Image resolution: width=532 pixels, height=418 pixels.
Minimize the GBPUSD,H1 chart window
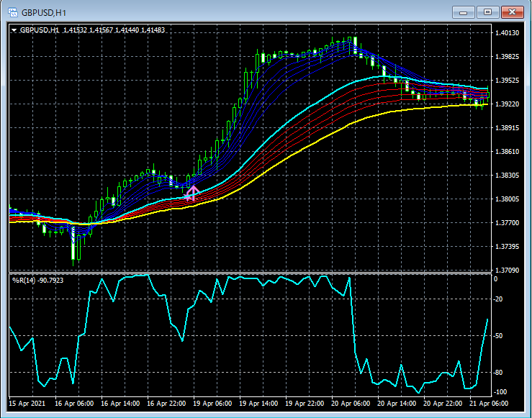(463, 12)
